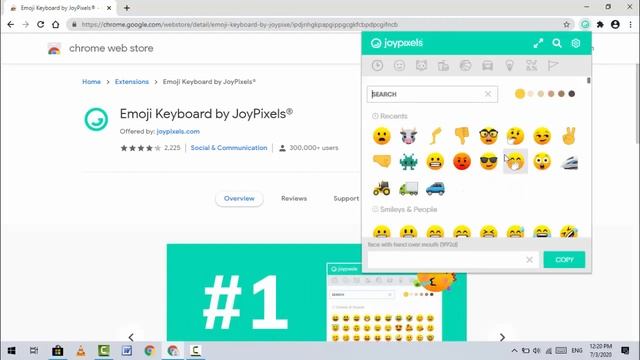Pick the left-facing fist emoji

tap(382, 161)
